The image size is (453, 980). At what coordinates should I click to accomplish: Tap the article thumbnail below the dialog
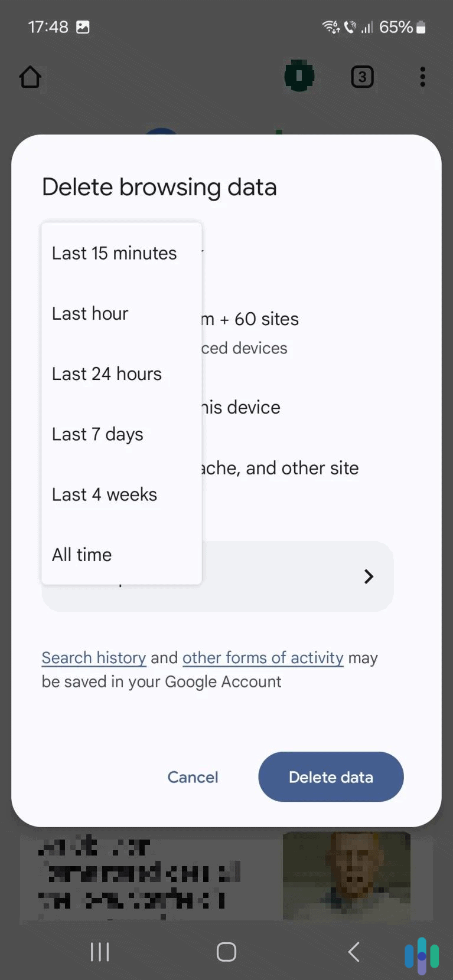(346, 877)
